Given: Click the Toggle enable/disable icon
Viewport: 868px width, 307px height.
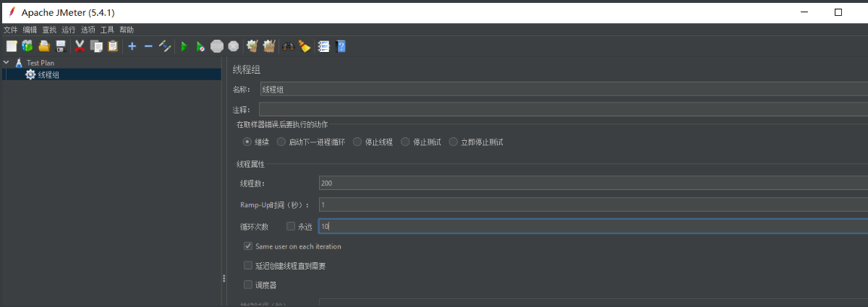Looking at the screenshot, I should pos(165,46).
